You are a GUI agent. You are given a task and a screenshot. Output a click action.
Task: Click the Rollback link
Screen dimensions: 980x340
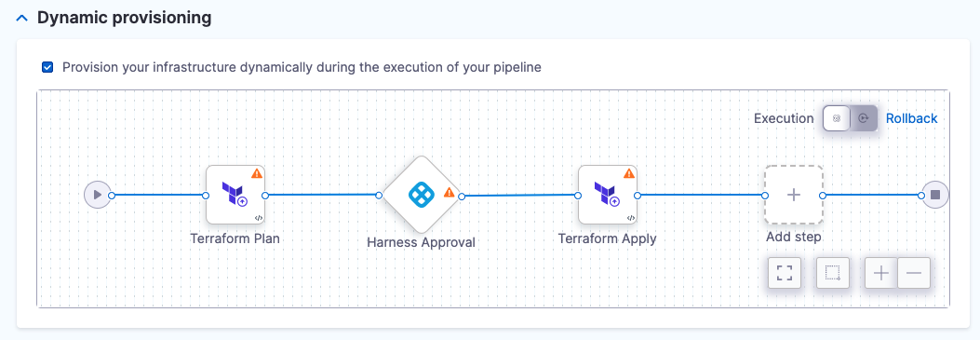[x=911, y=118]
